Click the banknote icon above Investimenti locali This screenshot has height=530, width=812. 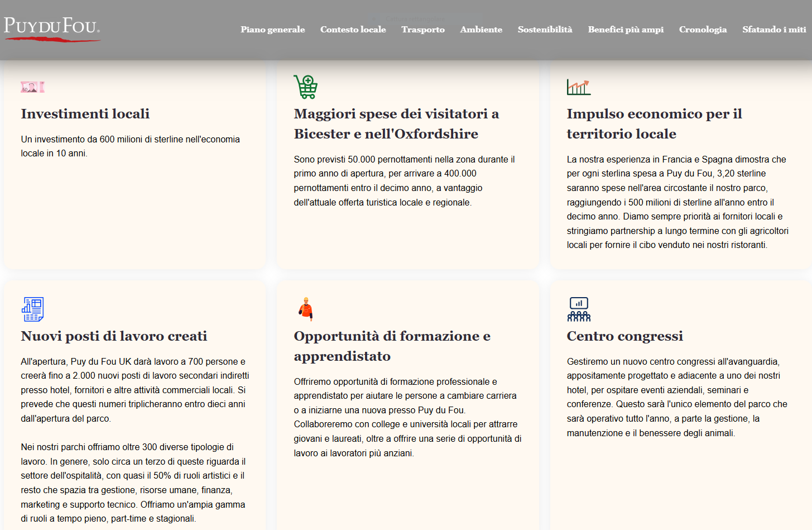click(32, 87)
